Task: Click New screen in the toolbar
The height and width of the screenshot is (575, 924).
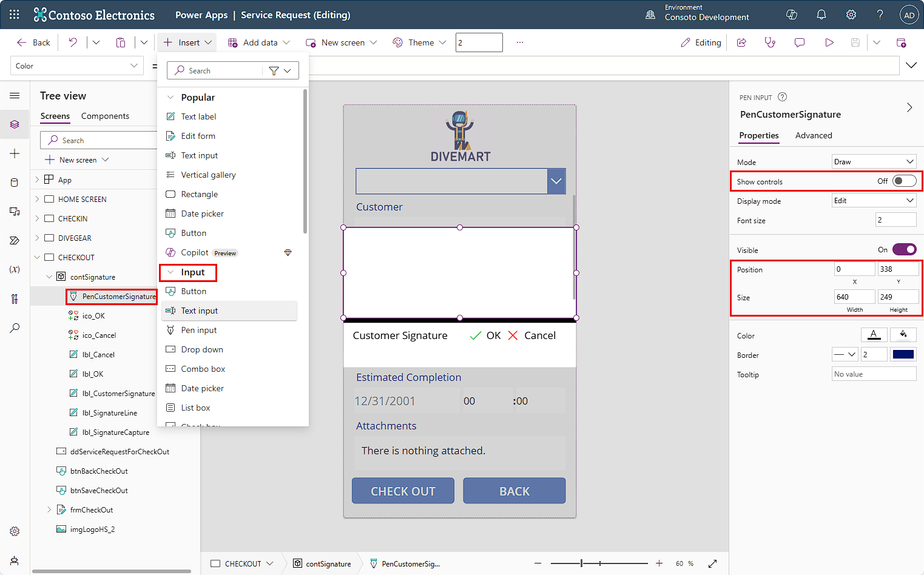Action: pos(342,42)
